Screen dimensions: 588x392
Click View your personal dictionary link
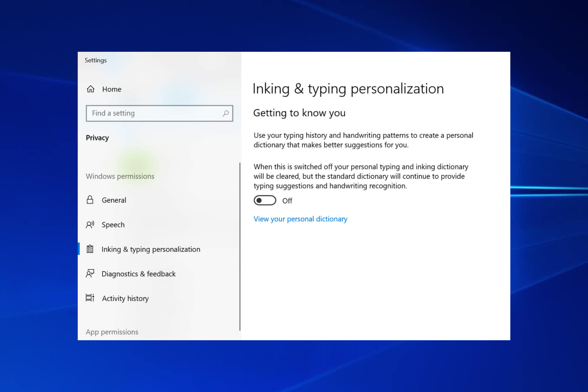300,219
